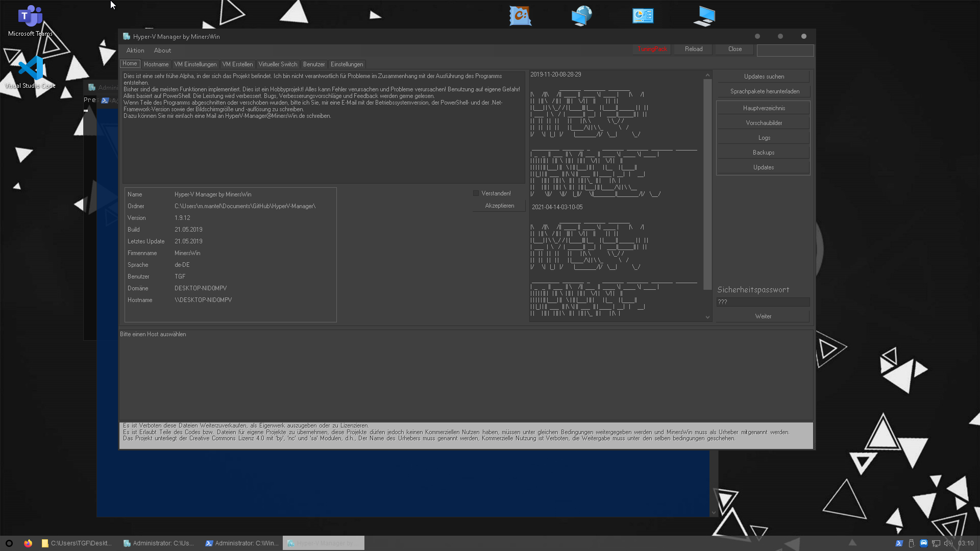Click the red TuningPack button
Image resolution: width=980 pixels, height=551 pixels.
point(652,49)
